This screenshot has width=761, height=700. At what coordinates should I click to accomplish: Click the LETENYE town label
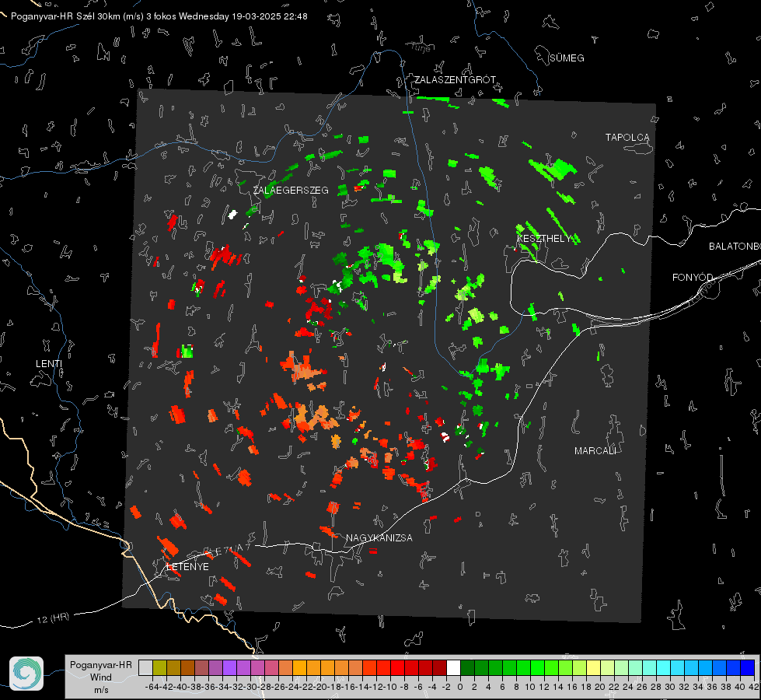187,567
